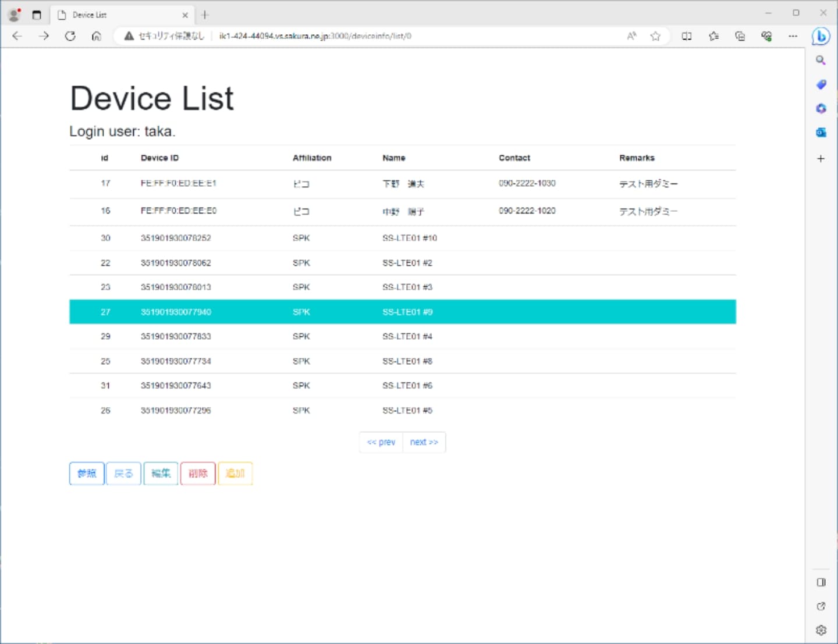The image size is (838, 644).
Task: Open the Outlook icon in sidebar
Action: point(821,133)
